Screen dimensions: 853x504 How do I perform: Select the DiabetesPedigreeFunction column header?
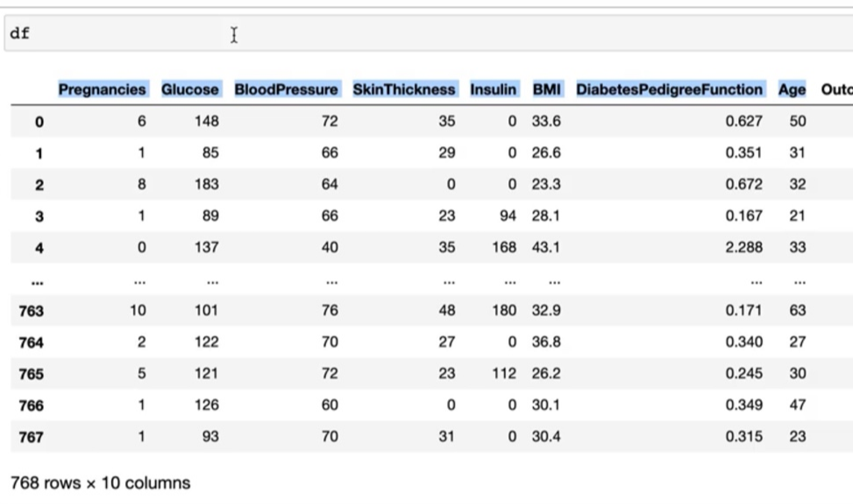(x=669, y=89)
